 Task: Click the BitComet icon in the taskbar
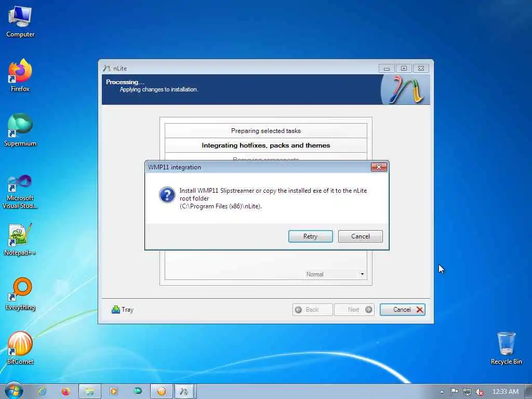(x=162, y=392)
